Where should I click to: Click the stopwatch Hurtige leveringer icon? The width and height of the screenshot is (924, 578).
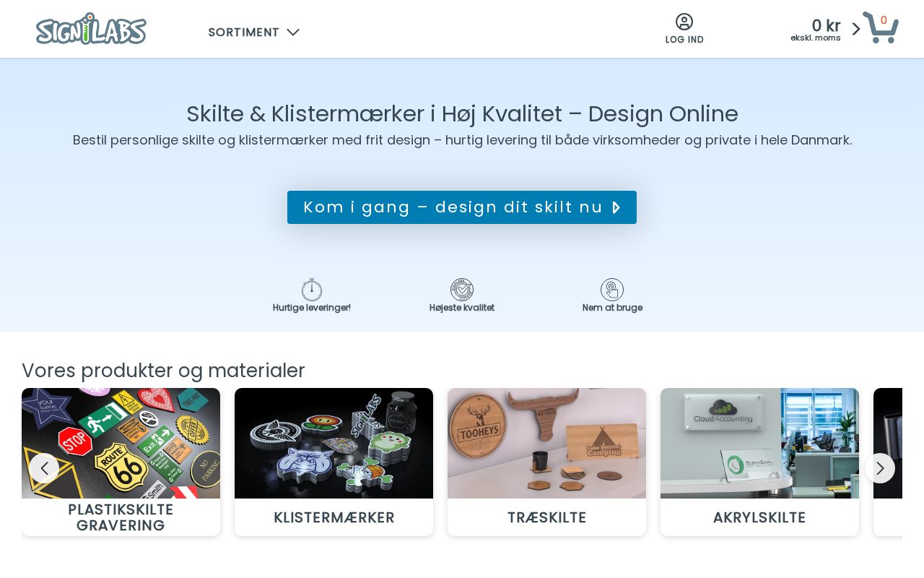312,290
